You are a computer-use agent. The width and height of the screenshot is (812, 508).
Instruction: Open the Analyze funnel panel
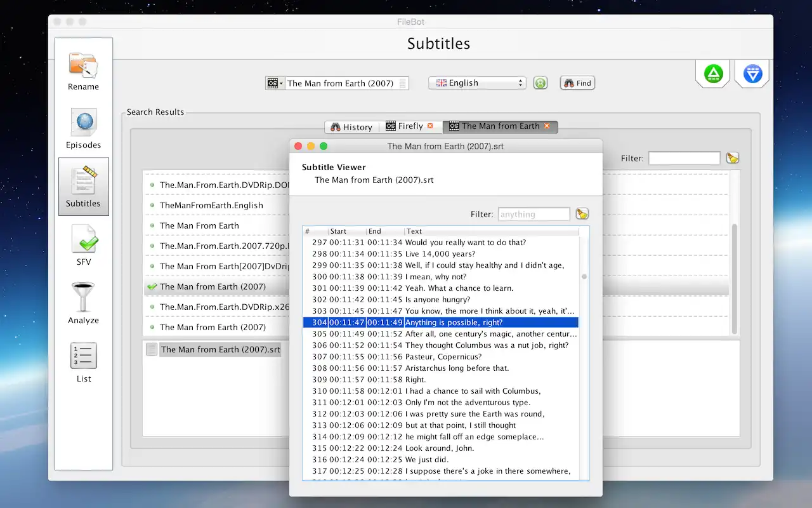click(83, 304)
